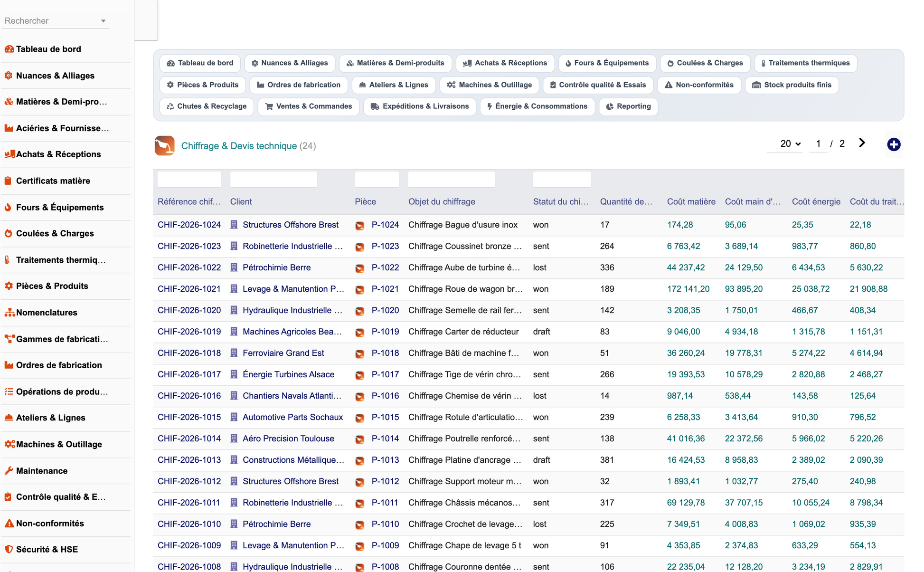924x572 pixels.
Task: Click "Chiffrage Carter de réducteur" cell
Action: pos(463,332)
